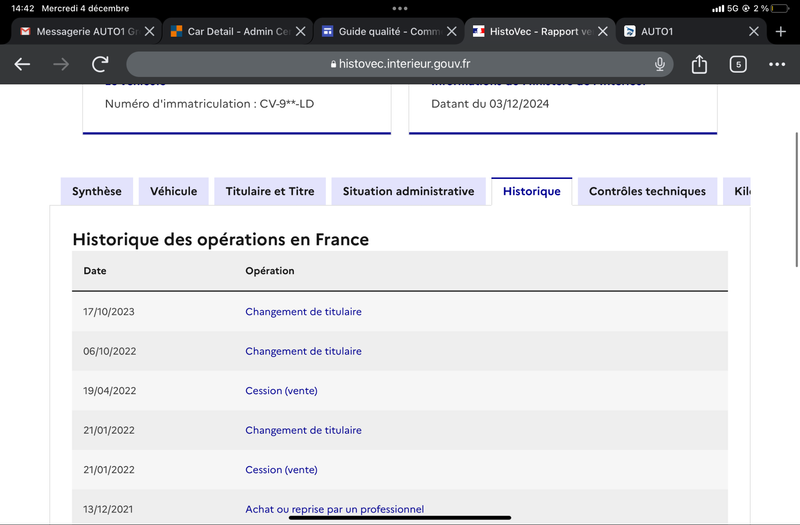Select the date 19/04/2022 cell

109,391
